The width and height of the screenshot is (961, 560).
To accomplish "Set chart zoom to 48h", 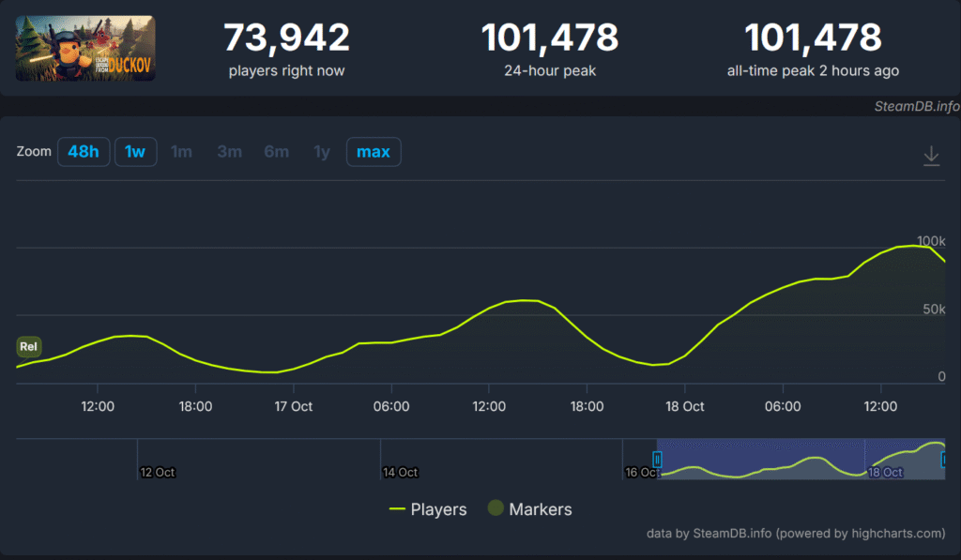I will tap(83, 152).
